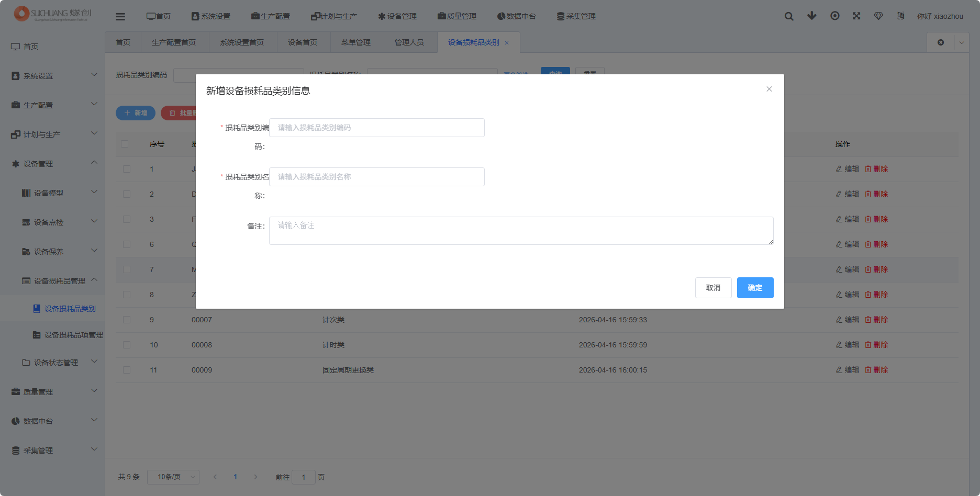This screenshot has width=980, height=496.
Task: Click edit 编辑 in row 11
Action: point(848,370)
